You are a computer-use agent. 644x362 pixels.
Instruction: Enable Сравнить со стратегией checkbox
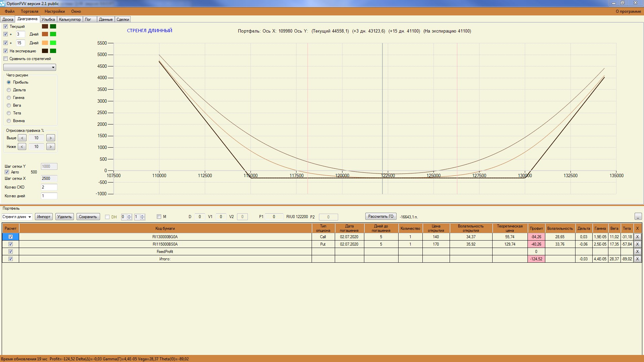click(5, 59)
